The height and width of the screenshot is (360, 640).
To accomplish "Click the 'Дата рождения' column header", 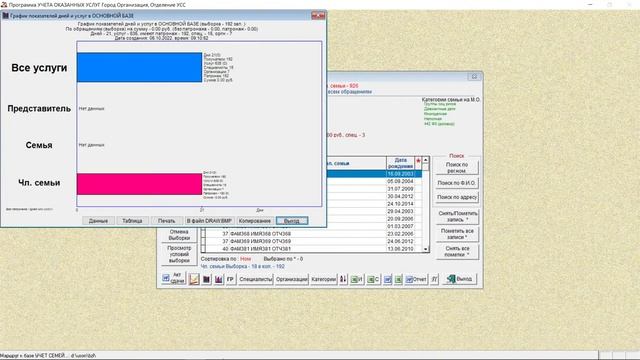I will pos(400,163).
